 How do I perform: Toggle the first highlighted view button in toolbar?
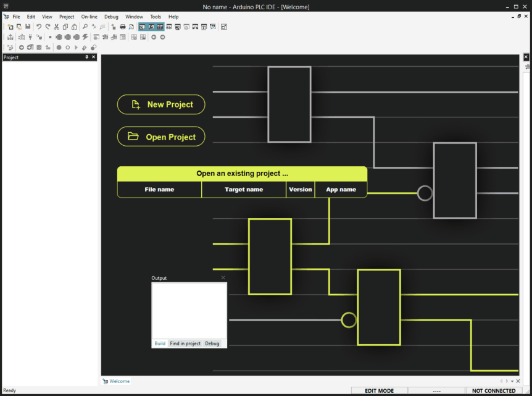coord(142,27)
